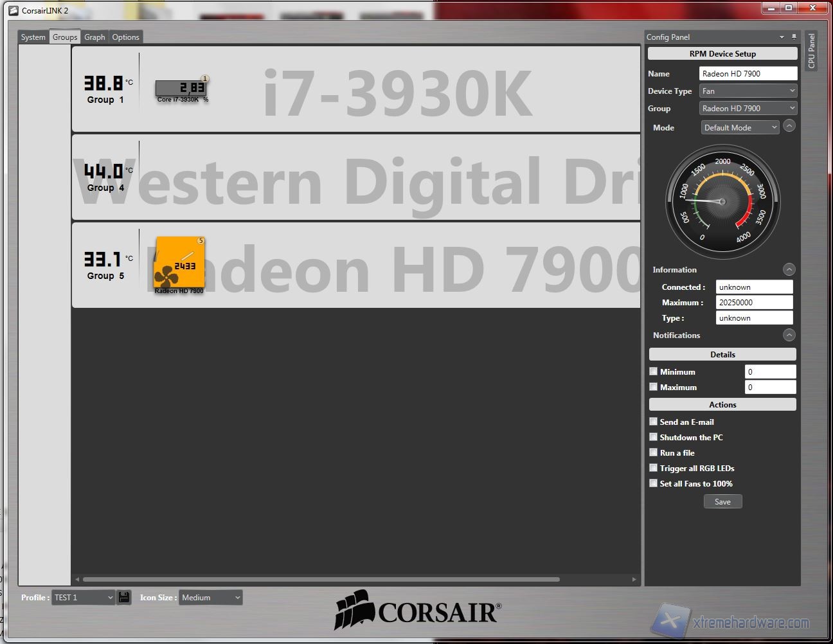
Task: Click the RPM gauge dial
Action: coord(722,201)
